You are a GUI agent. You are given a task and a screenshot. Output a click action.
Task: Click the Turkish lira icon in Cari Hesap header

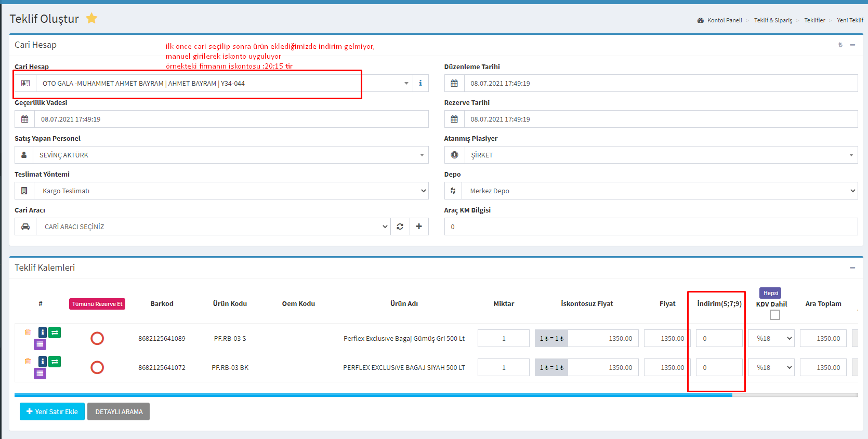pyautogui.click(x=840, y=45)
